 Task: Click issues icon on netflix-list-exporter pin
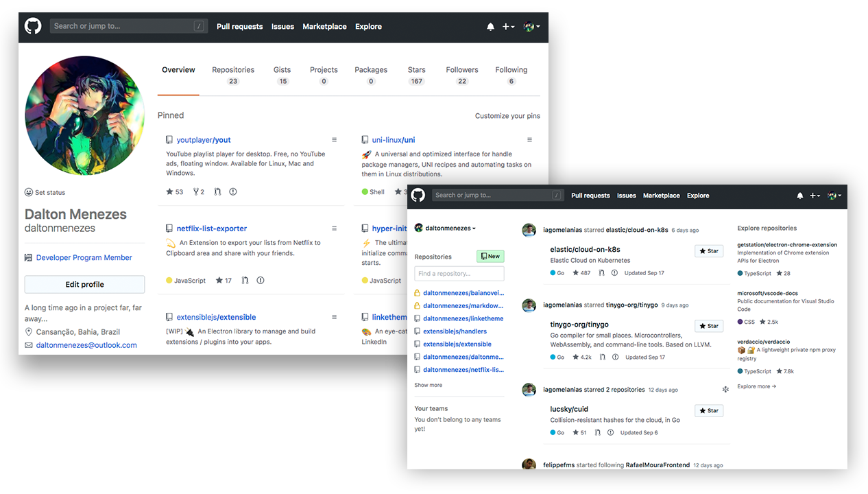(x=261, y=280)
